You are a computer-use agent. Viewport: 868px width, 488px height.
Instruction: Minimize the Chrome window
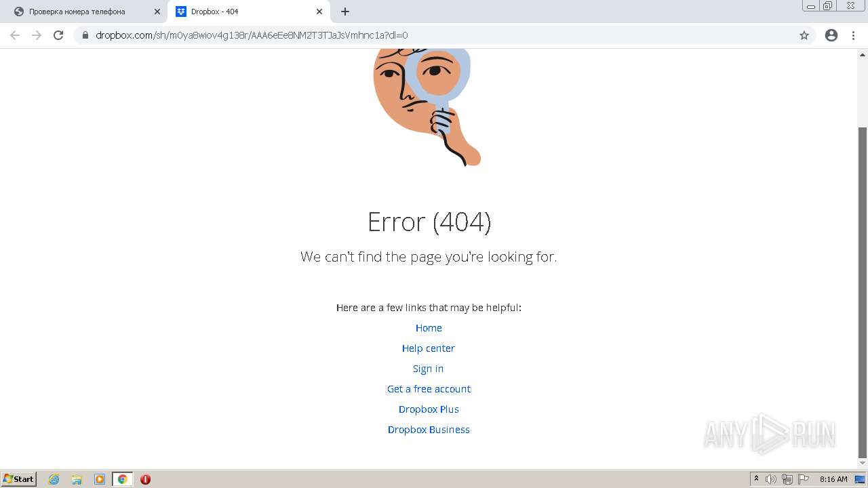coord(811,5)
